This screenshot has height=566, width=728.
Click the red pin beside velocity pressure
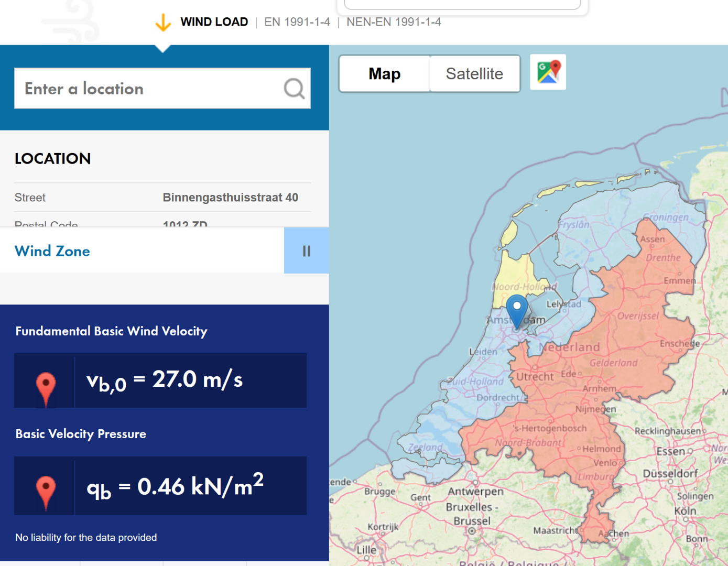pos(46,490)
